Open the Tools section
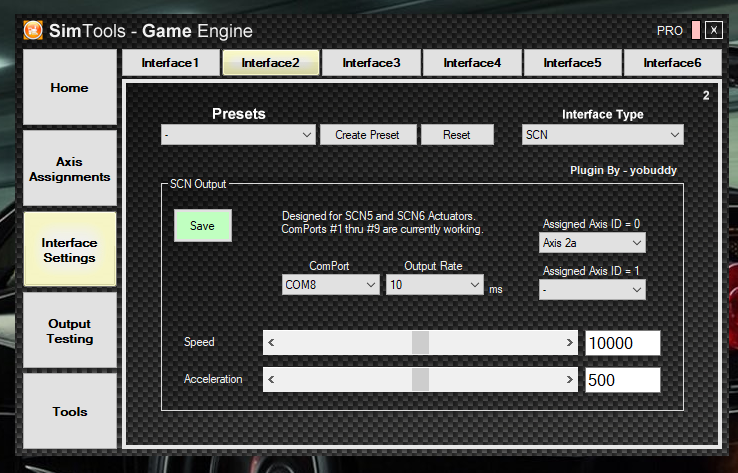 tap(70, 411)
